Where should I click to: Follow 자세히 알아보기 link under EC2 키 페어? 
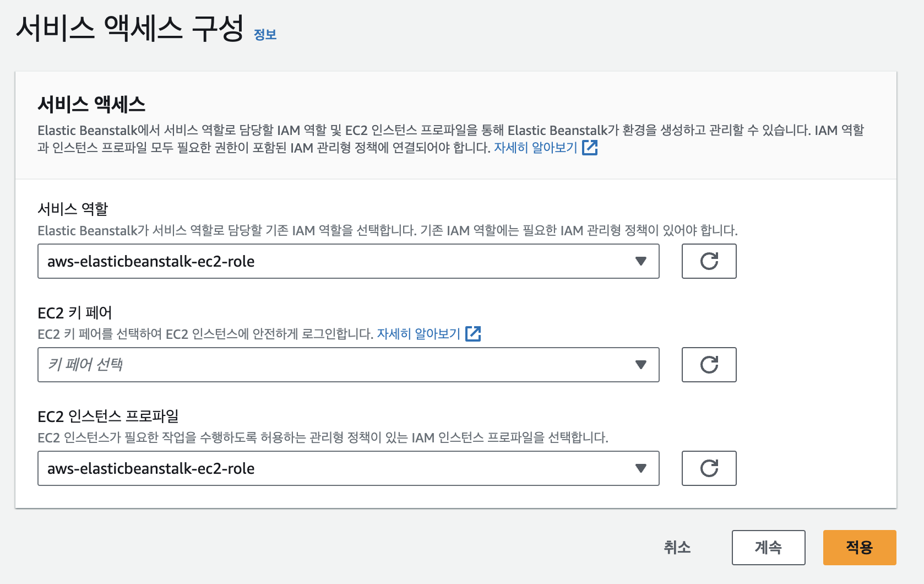tap(418, 334)
